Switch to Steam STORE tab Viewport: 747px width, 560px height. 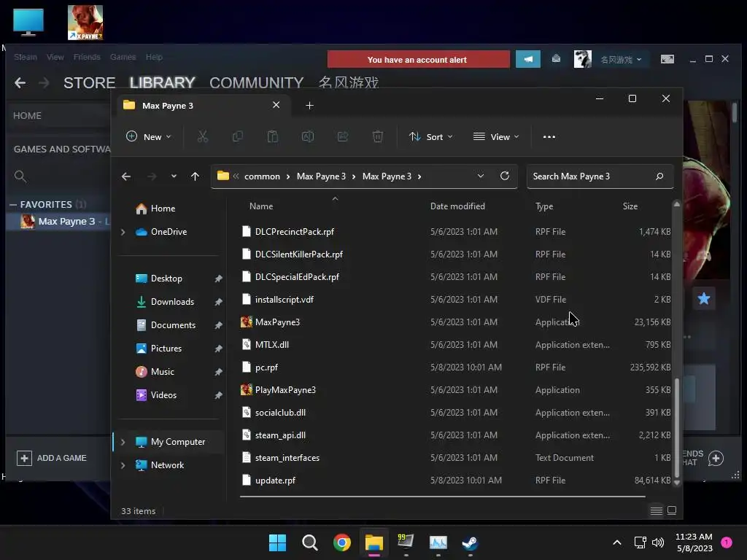[x=90, y=83]
